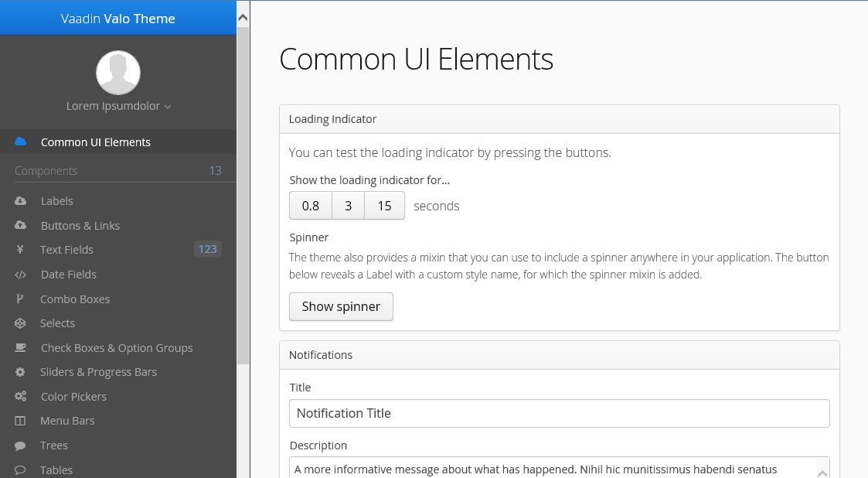Click the yen icon beside Text Fields
This screenshot has height=478, width=868.
point(21,250)
